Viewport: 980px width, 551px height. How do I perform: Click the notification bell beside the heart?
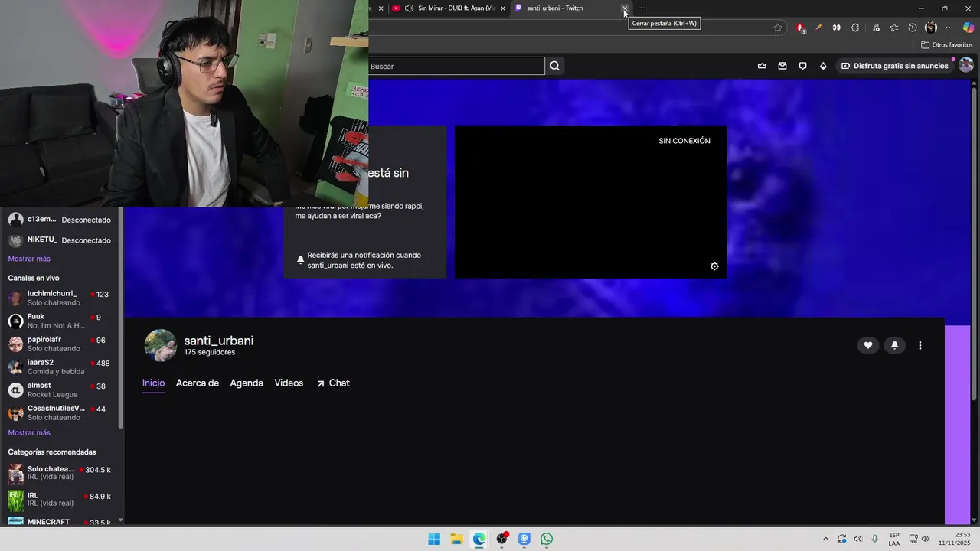[x=894, y=345]
